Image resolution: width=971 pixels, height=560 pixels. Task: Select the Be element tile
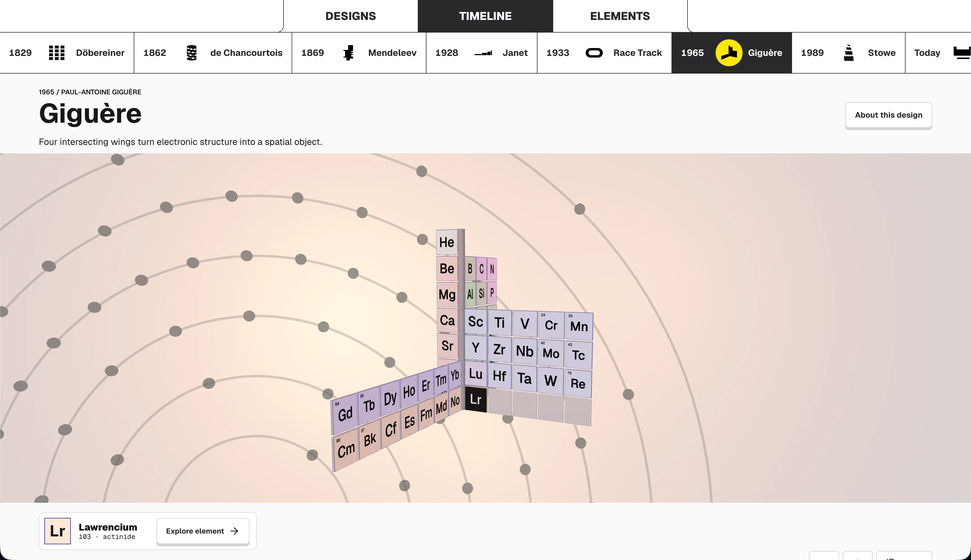click(447, 268)
